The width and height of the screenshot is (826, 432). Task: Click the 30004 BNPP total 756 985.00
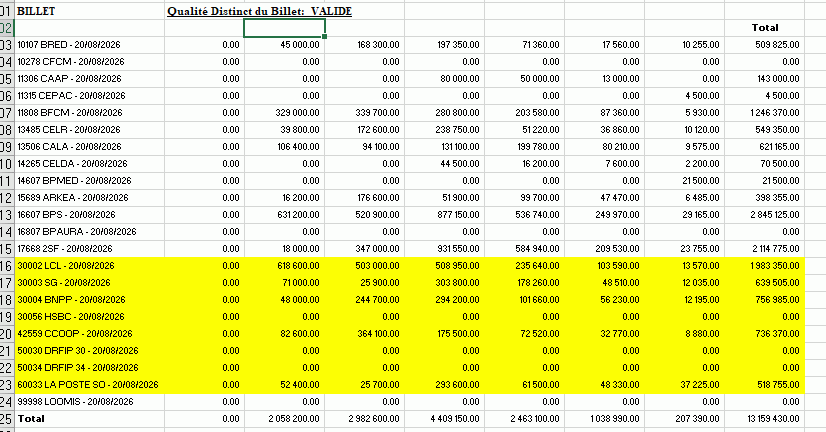point(777,300)
